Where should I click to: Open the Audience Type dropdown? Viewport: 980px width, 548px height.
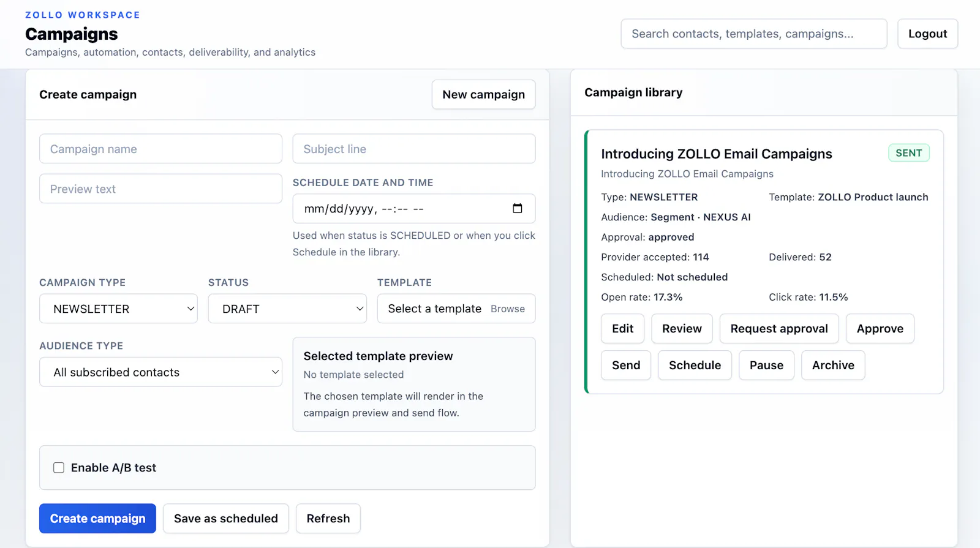point(160,372)
